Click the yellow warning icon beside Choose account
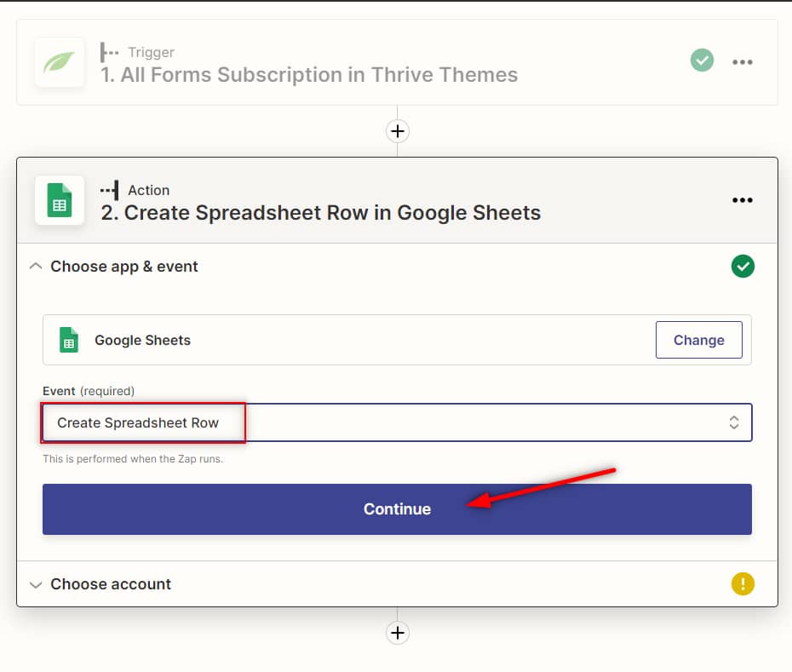 743,584
